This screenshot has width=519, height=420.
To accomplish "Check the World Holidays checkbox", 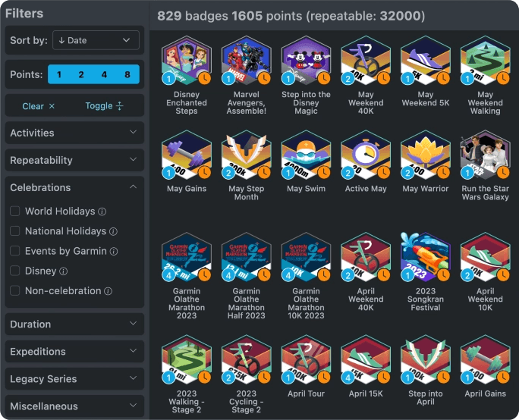I will 15,212.
